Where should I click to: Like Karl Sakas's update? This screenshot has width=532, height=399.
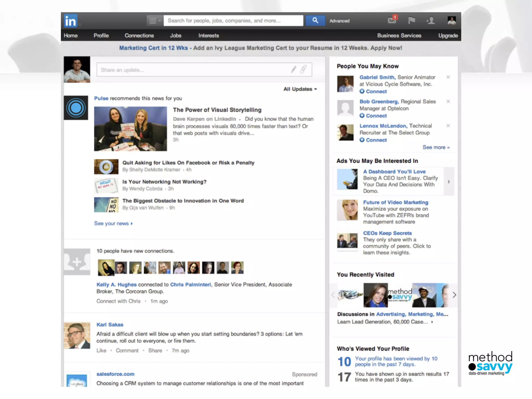click(101, 351)
